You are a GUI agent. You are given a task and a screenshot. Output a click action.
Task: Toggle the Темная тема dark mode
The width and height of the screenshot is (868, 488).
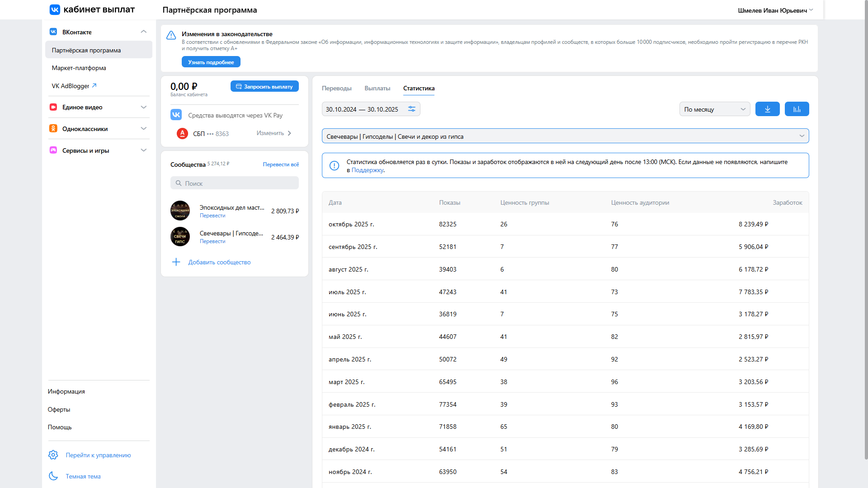point(83,476)
